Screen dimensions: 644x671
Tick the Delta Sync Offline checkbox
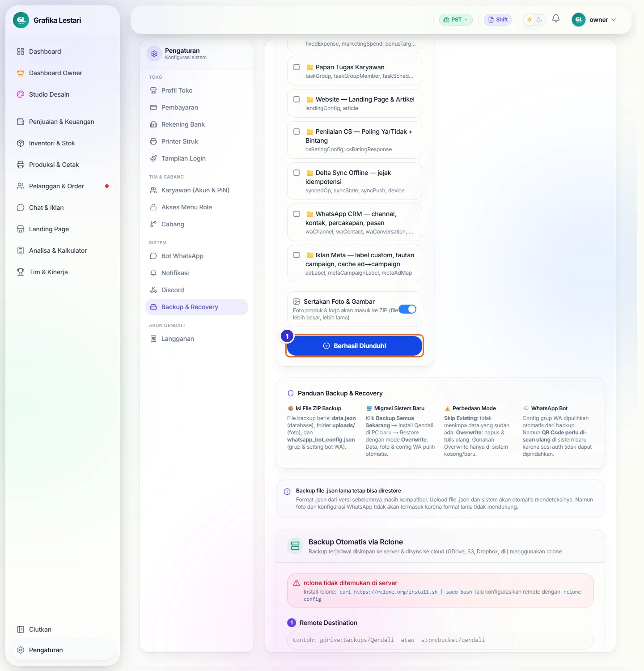click(297, 173)
